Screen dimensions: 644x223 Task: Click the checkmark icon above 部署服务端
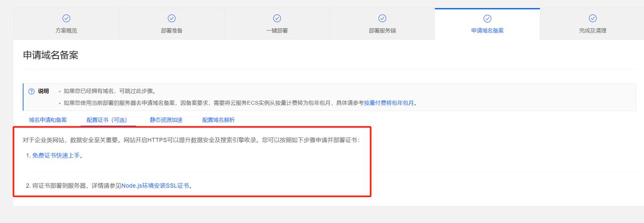(x=382, y=18)
